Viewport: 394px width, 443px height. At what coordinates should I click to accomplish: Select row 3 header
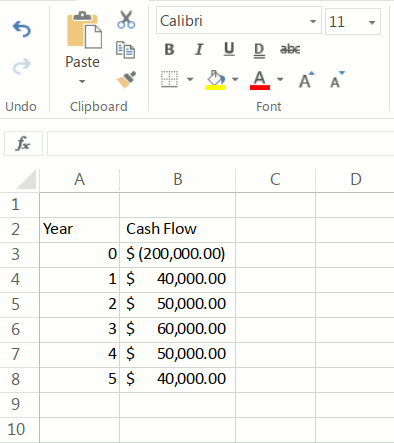click(19, 255)
